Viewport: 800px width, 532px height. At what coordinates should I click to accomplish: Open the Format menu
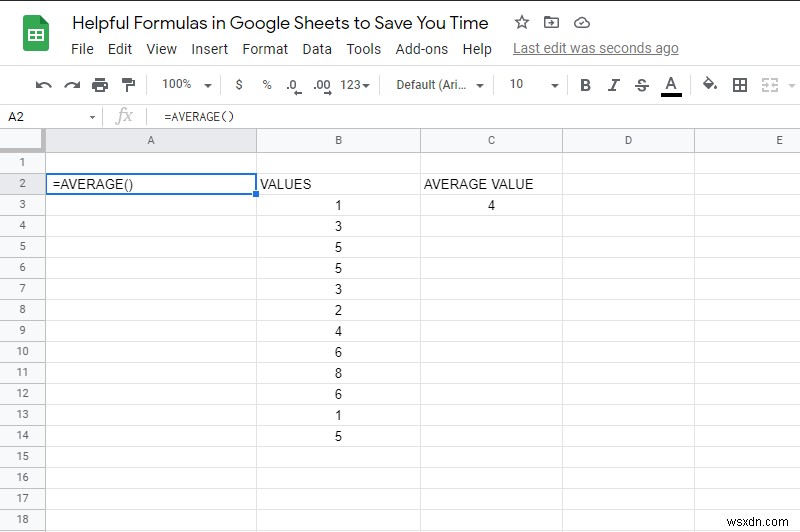coord(265,48)
